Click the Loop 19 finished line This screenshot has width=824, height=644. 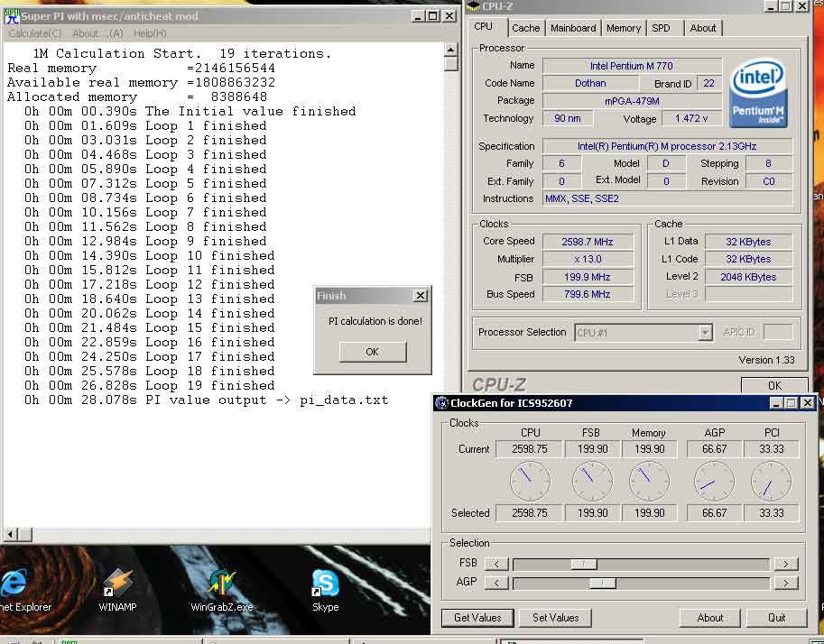[x=149, y=385]
